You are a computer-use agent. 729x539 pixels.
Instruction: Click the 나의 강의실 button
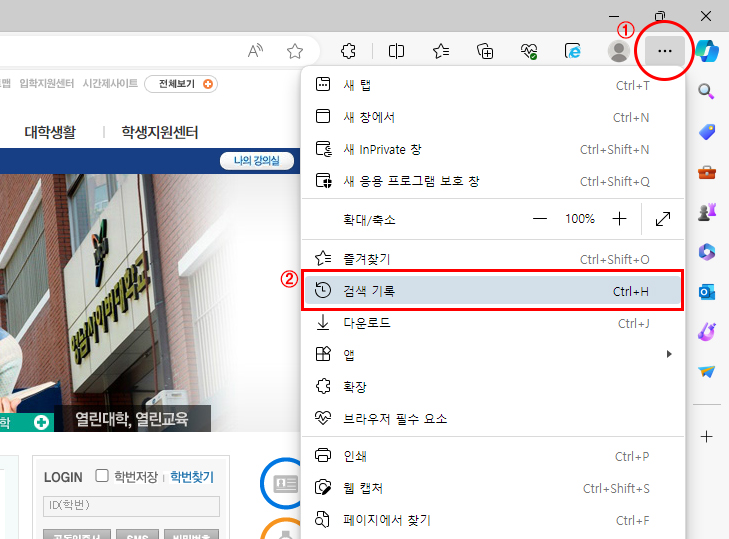(257, 160)
